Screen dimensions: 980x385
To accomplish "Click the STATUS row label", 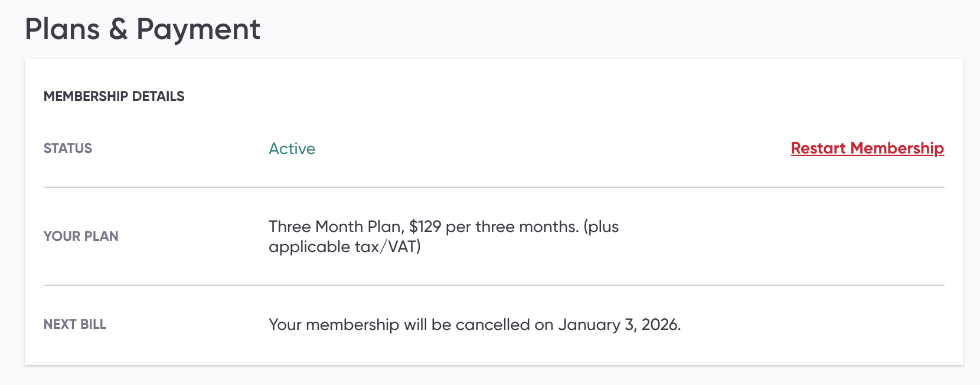I will pyautogui.click(x=68, y=148).
